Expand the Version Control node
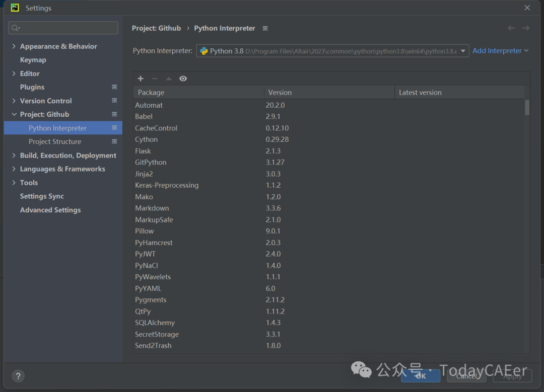This screenshot has width=544, height=392. coord(14,101)
